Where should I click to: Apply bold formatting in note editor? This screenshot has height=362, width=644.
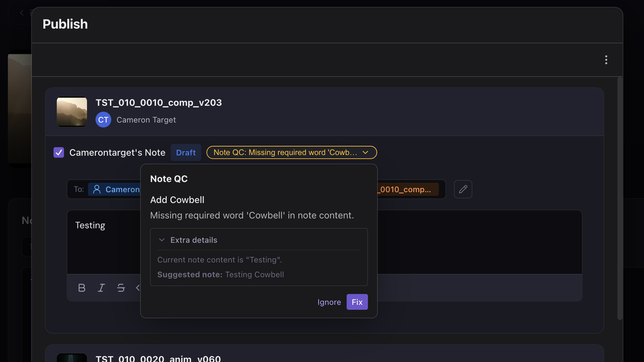(82, 288)
